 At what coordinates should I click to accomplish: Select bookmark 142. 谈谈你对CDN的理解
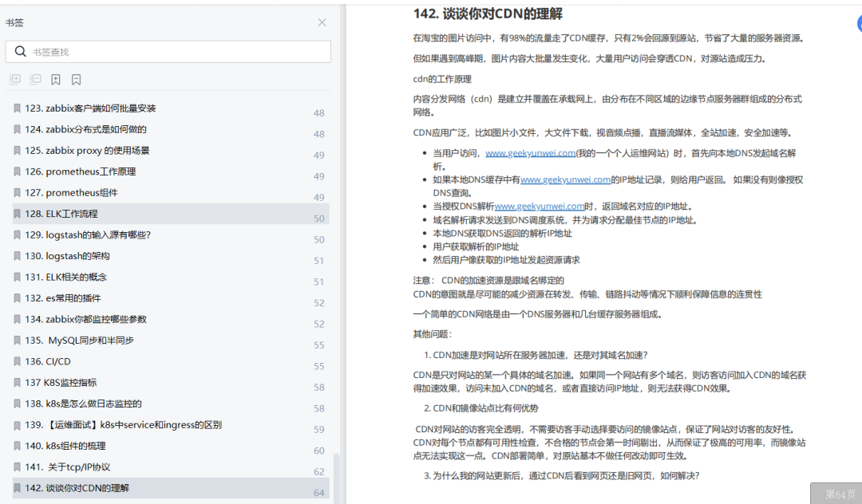[x=171, y=489]
